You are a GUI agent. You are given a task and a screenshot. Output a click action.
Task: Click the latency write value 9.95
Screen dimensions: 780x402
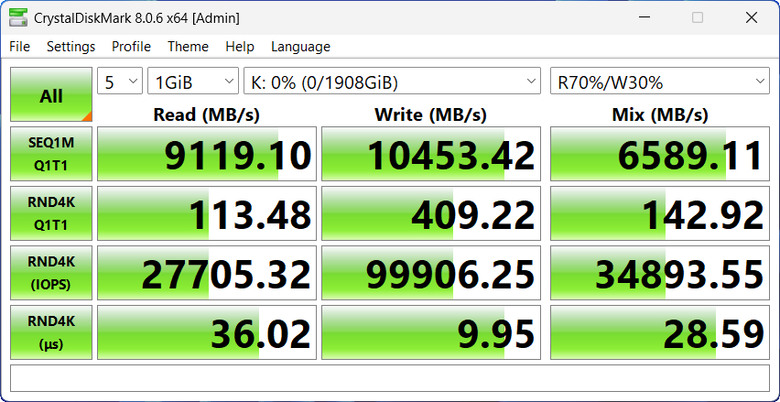pos(431,332)
